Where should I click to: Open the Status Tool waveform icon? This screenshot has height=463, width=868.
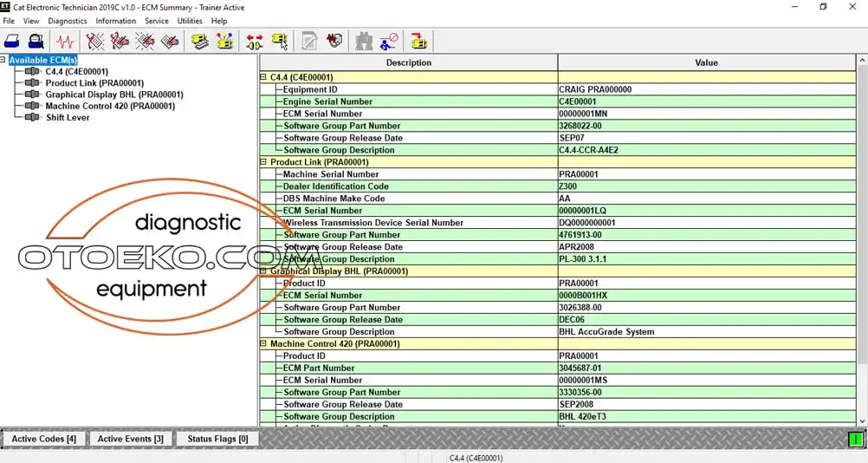(x=65, y=41)
